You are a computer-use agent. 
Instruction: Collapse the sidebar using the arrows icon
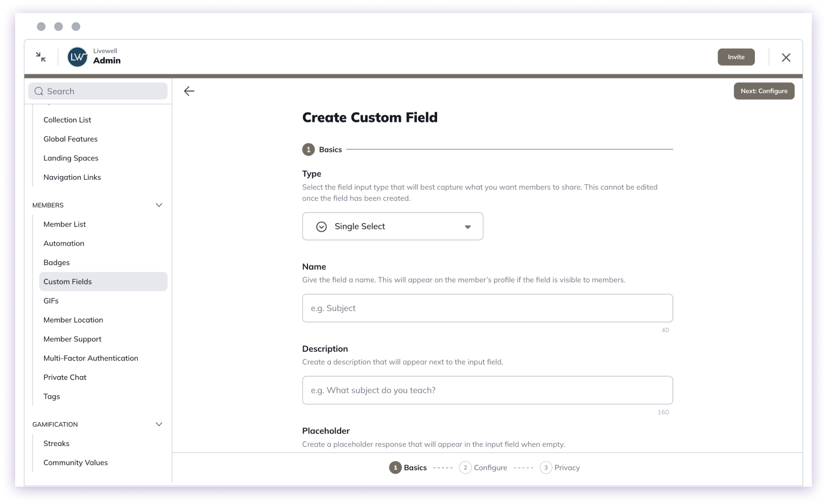[40, 56]
